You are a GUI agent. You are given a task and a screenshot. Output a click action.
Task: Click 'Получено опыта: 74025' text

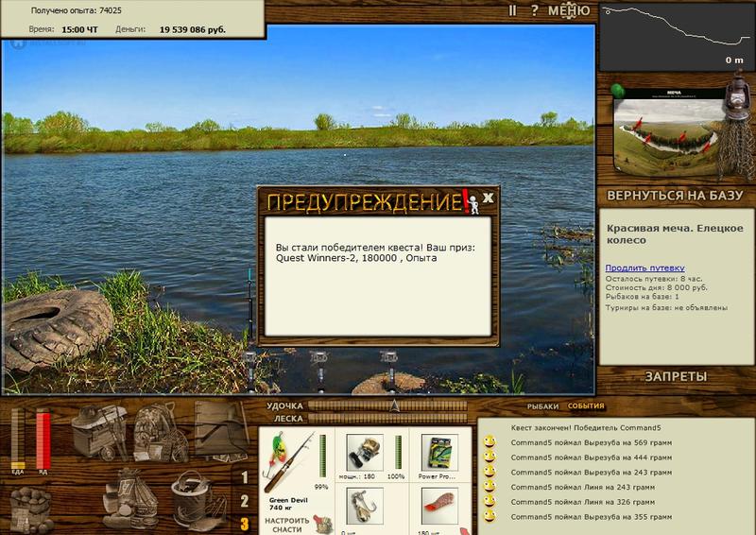(77, 10)
